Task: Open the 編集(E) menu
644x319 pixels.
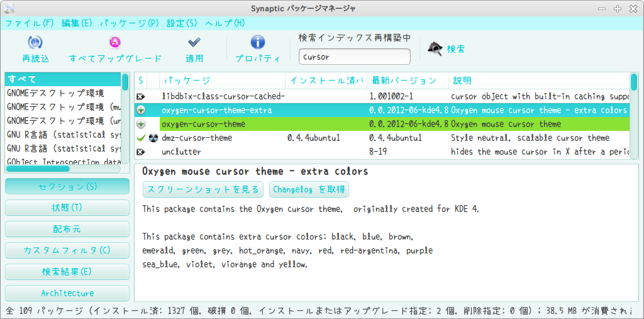Action: (x=77, y=23)
